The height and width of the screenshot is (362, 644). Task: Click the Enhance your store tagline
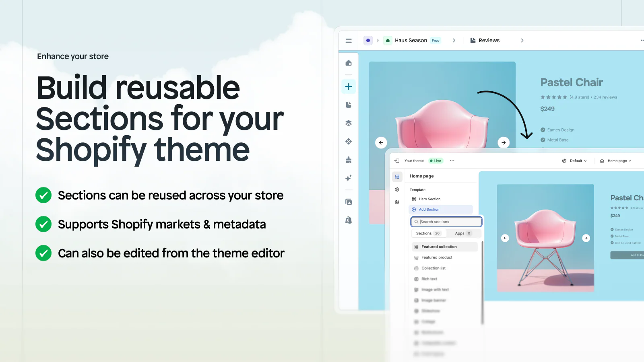click(73, 56)
